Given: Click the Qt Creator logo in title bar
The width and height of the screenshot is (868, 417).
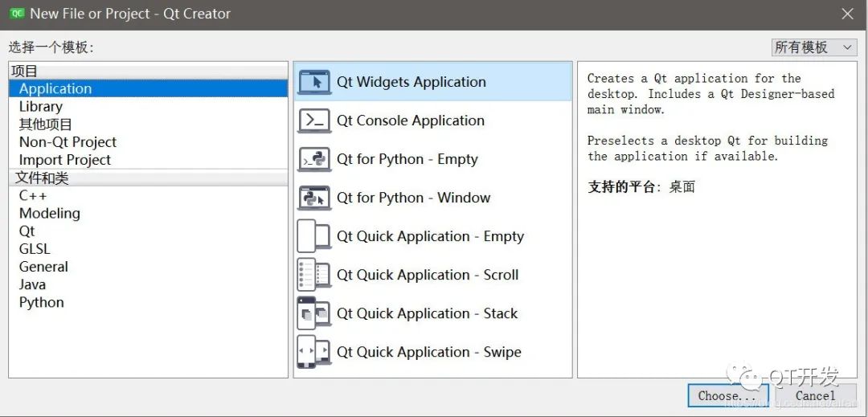Looking at the screenshot, I should click(x=17, y=14).
